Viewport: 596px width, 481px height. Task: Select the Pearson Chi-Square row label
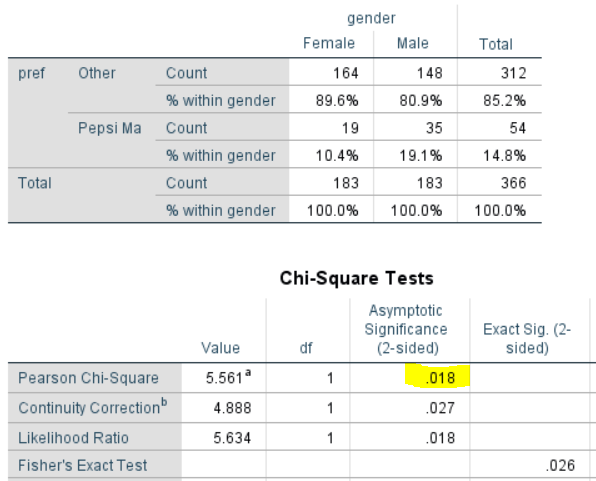88,378
